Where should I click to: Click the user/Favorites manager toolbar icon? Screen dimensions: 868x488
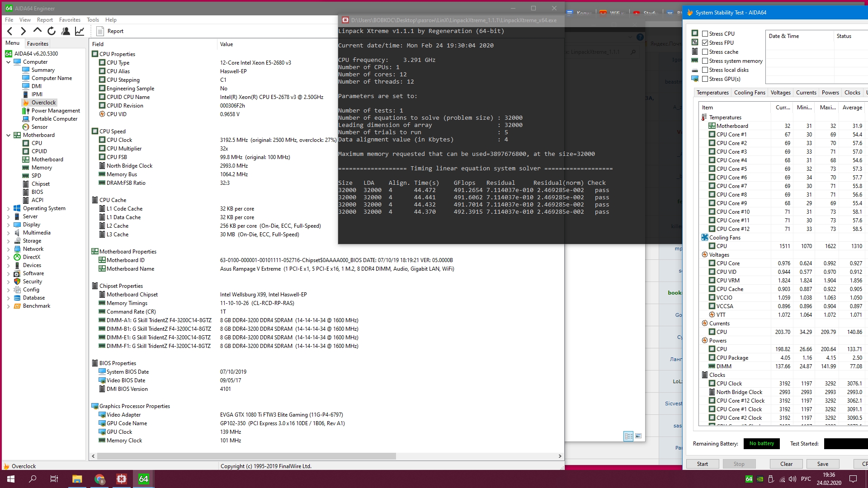point(66,31)
